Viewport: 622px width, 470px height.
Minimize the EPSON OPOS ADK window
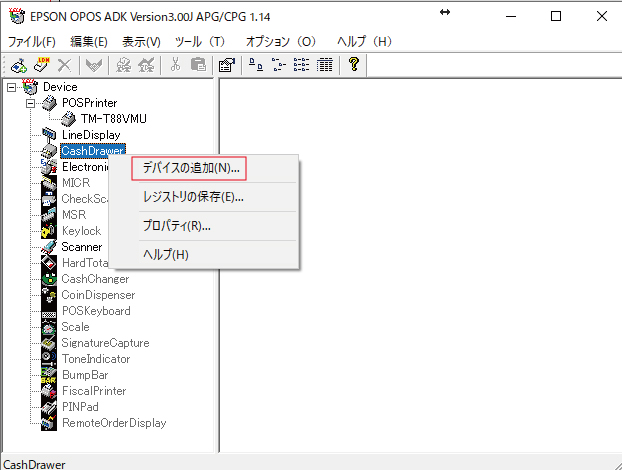click(511, 16)
